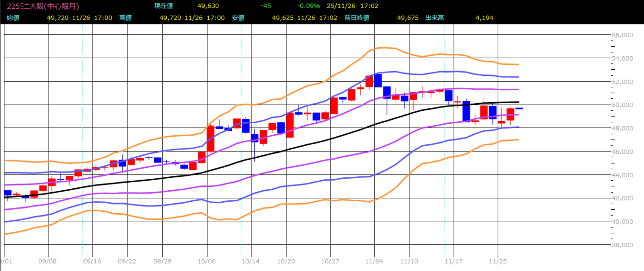This screenshot has height=271, width=644.
Task: Select the large blue candlestick after 11/17
Action: [466, 111]
